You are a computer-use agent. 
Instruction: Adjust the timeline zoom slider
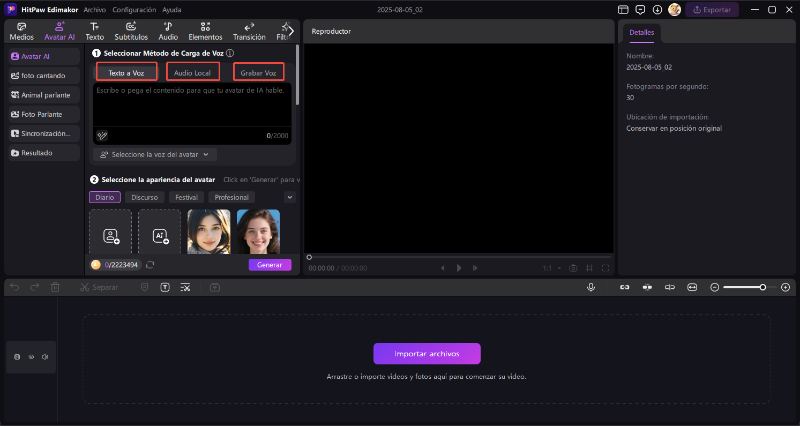761,287
